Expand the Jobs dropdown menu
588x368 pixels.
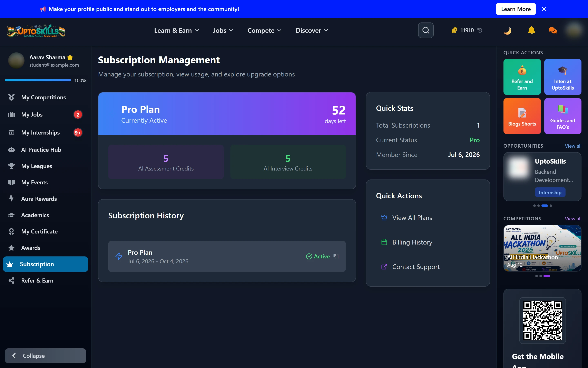pos(223,30)
